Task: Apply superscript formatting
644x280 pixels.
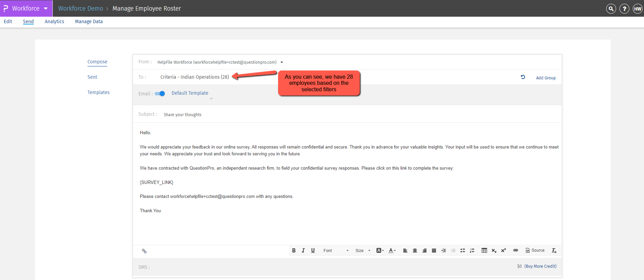Action: 503,250
